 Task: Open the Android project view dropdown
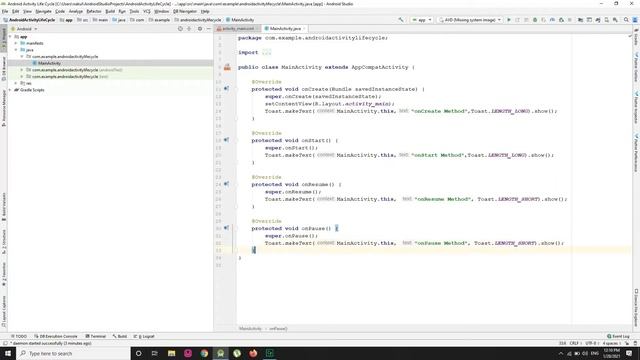pyautogui.click(x=24, y=29)
